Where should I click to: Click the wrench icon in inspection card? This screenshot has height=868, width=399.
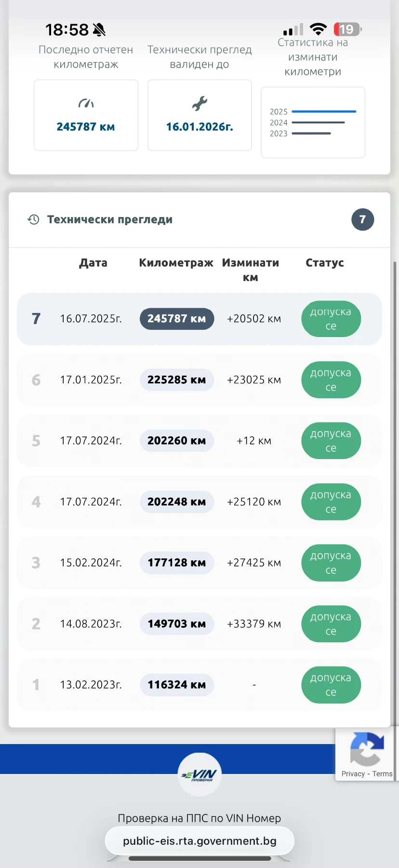[199, 103]
